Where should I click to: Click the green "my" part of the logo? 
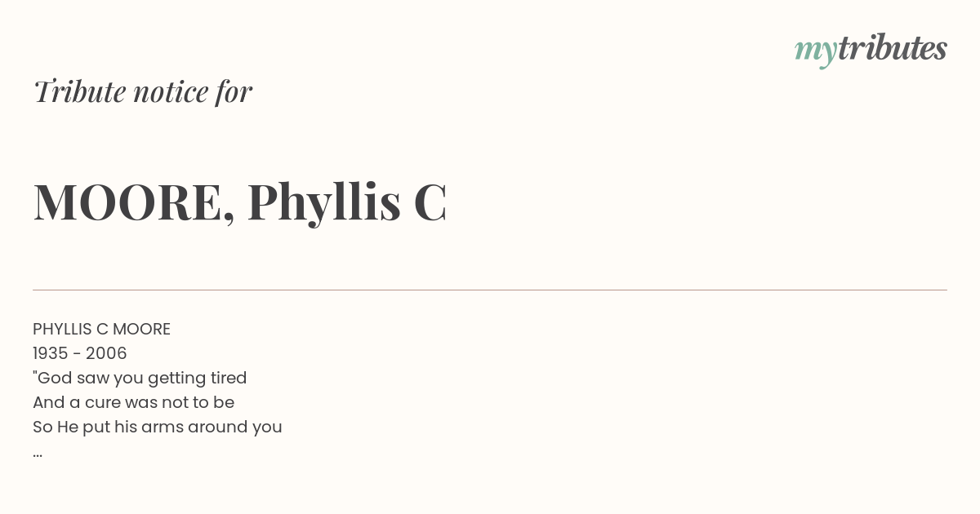tap(816, 51)
